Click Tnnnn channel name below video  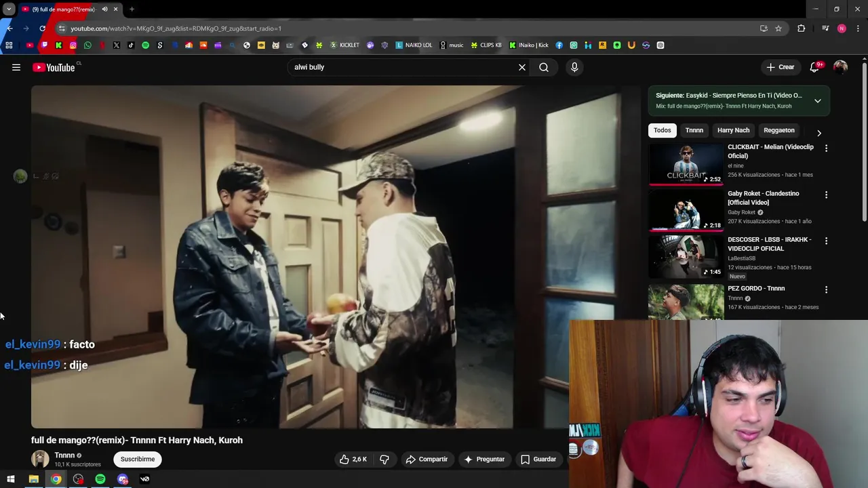point(64,455)
